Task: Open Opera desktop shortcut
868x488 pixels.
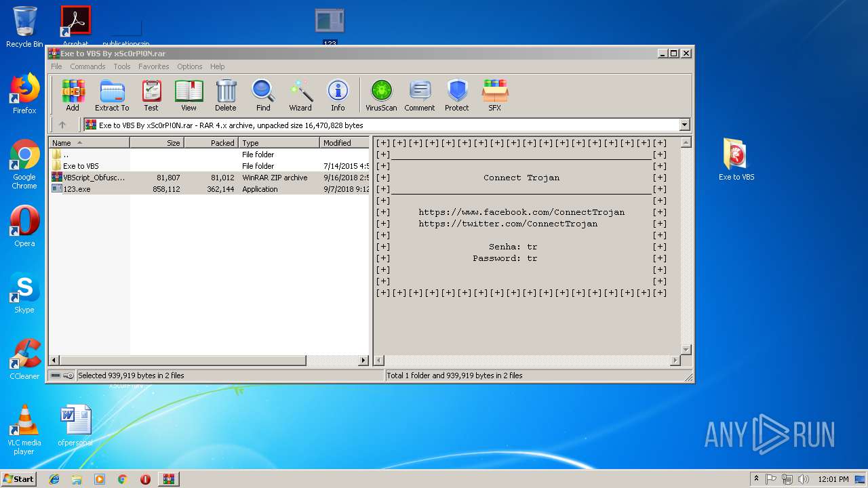Action: coord(24,226)
